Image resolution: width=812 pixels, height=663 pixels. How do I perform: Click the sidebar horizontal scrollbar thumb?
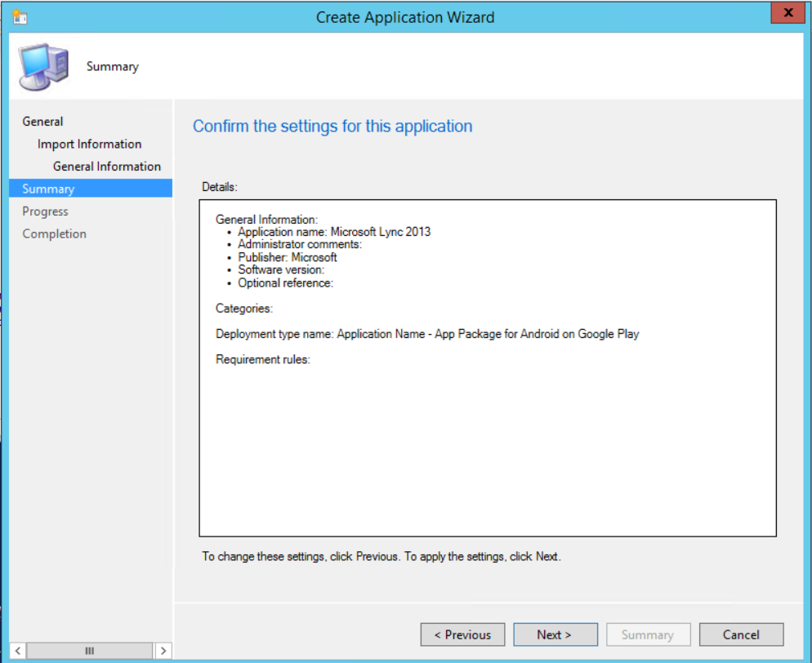coord(89,651)
